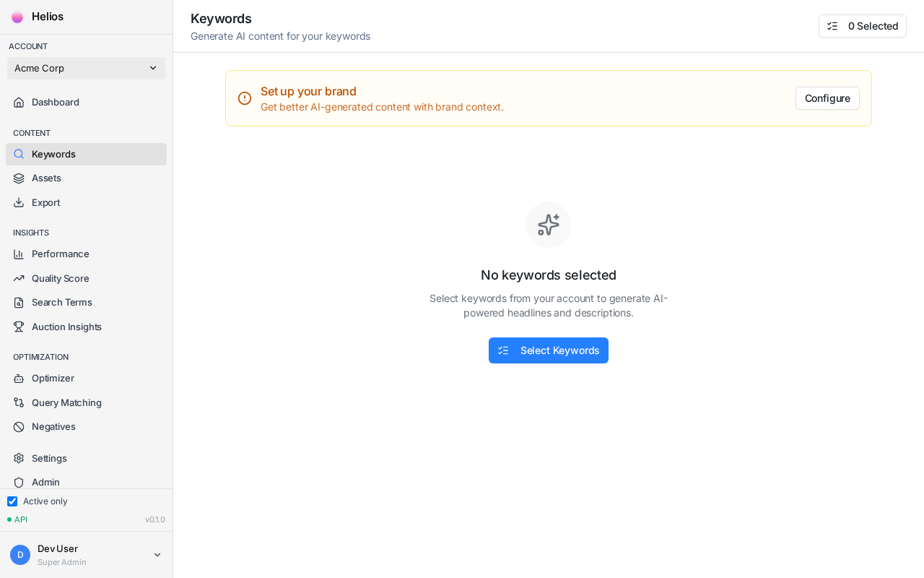Click the Keywords search icon in sidebar

(x=19, y=154)
